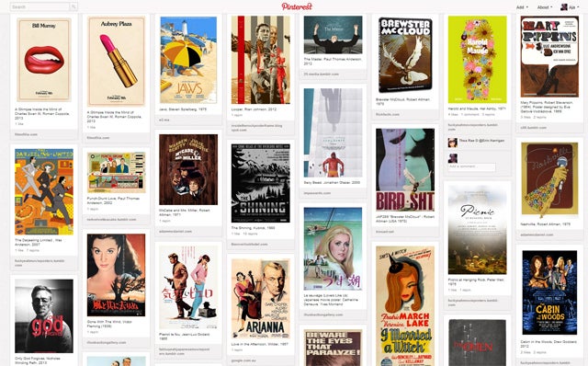The height and width of the screenshot is (366, 588).
Task: Click the Pinterest logo
Action: pyautogui.click(x=297, y=6)
